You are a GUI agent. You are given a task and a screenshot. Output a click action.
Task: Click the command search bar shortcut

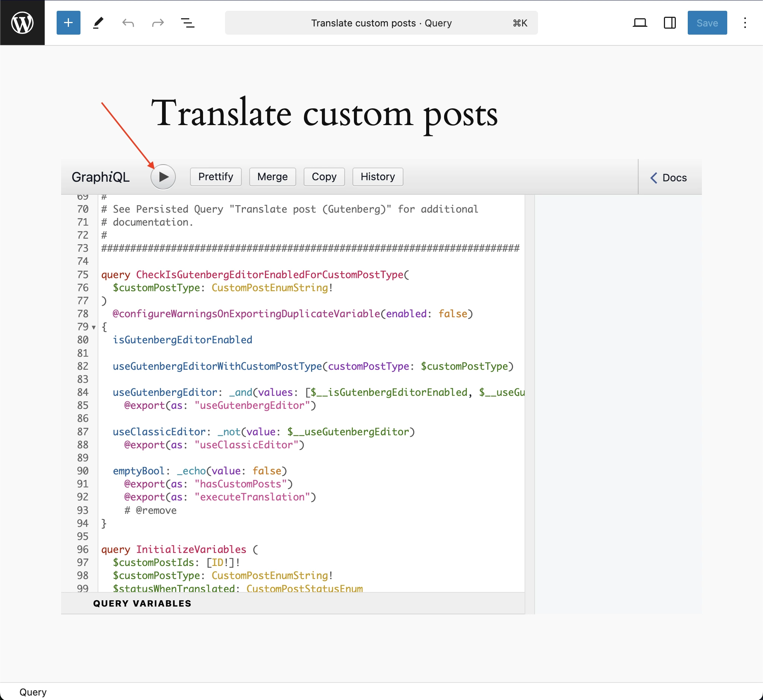coord(522,23)
